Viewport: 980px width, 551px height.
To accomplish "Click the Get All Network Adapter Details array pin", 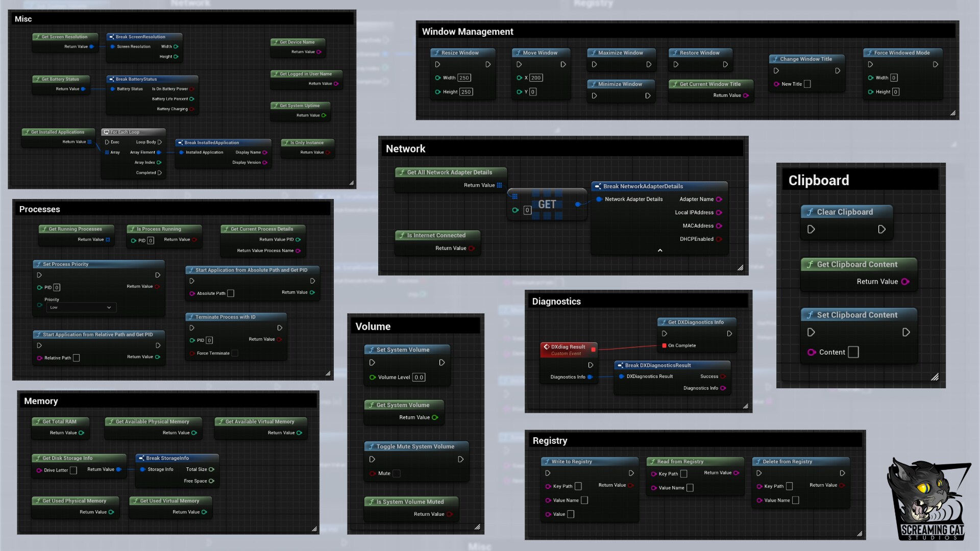I will [499, 185].
